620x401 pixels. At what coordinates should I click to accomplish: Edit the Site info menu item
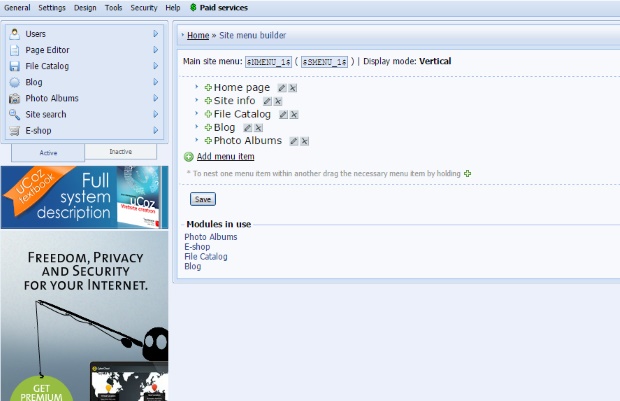[x=267, y=101]
